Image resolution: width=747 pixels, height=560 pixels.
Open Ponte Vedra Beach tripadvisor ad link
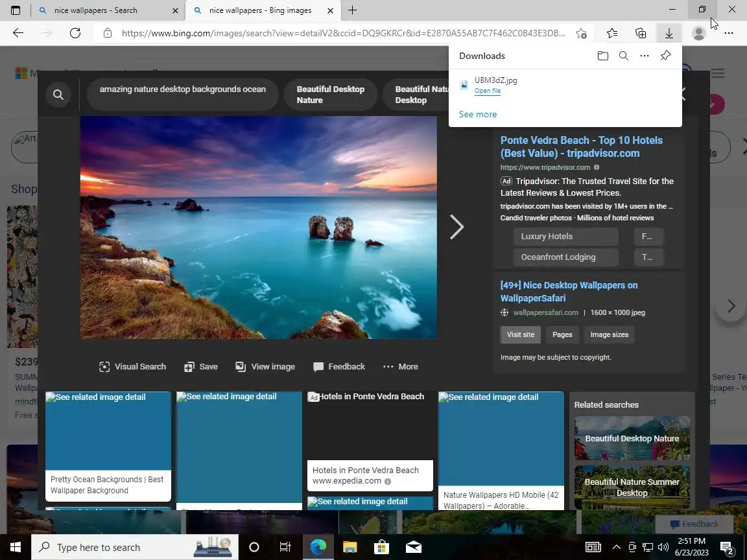click(581, 146)
